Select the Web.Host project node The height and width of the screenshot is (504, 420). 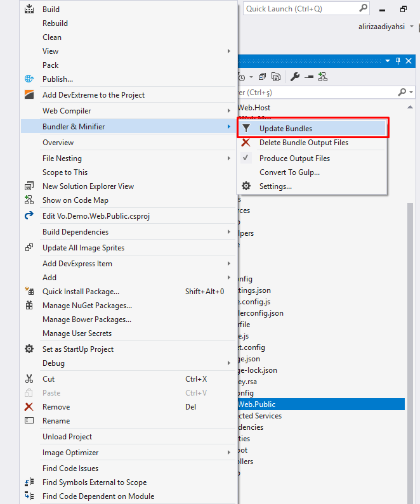pos(254,107)
